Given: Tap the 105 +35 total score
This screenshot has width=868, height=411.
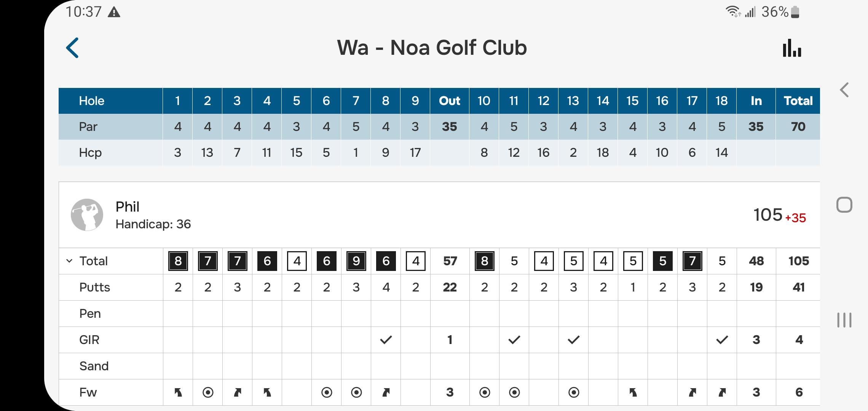Looking at the screenshot, I should (x=780, y=215).
